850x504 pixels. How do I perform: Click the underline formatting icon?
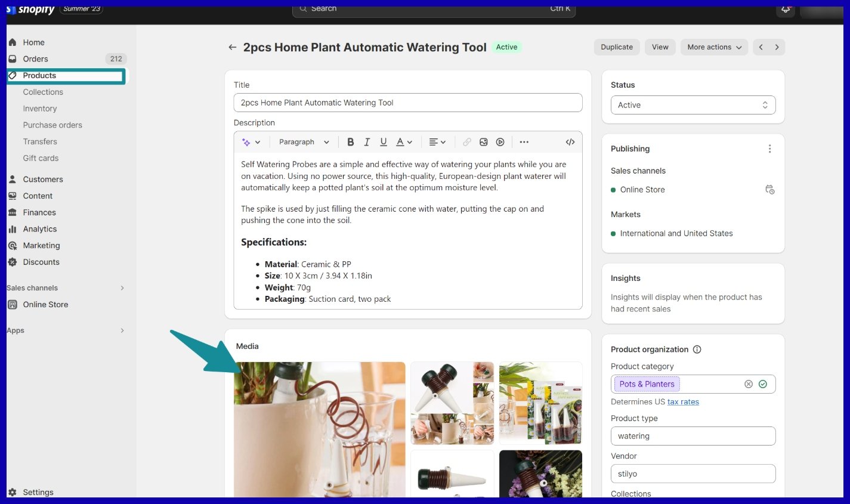(x=384, y=142)
